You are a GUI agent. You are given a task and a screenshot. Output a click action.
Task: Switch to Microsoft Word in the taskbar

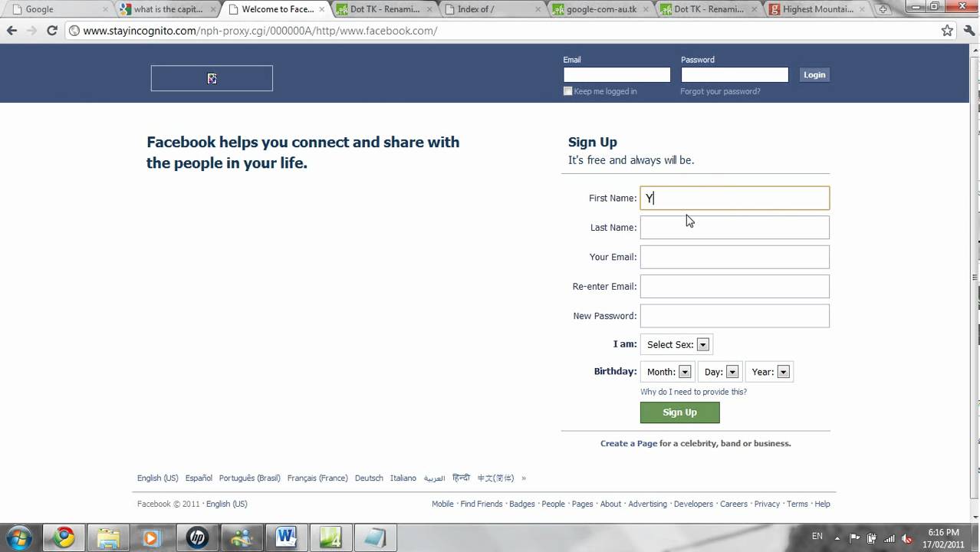coord(286,537)
